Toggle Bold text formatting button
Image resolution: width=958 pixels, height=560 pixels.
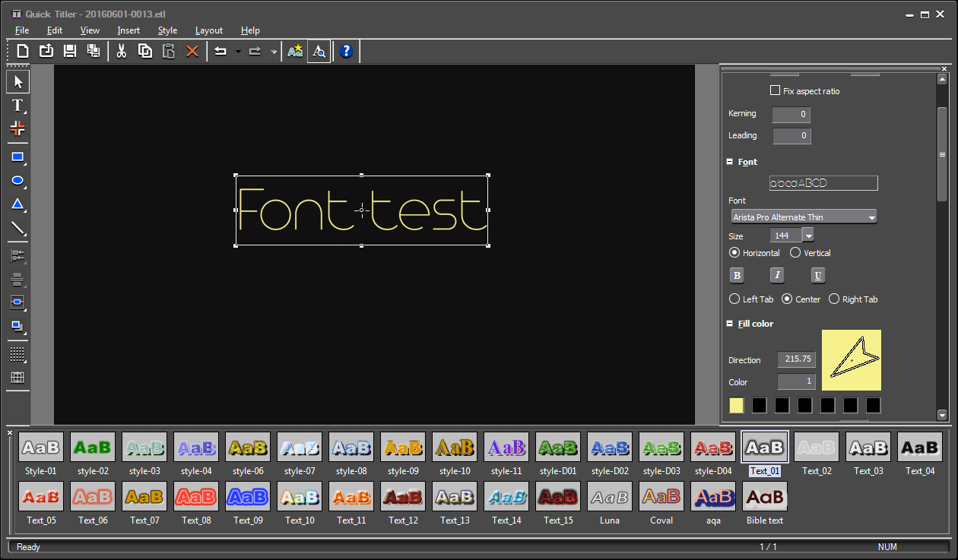coord(737,275)
